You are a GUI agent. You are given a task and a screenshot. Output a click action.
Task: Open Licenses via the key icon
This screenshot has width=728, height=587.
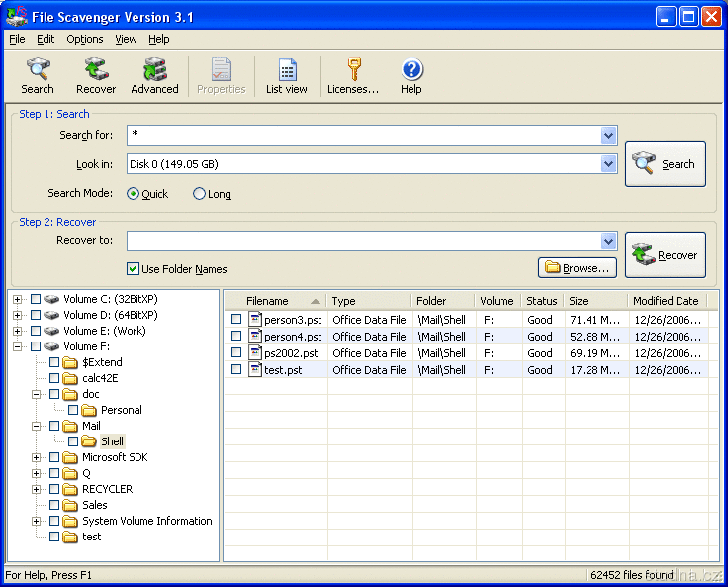point(353,70)
